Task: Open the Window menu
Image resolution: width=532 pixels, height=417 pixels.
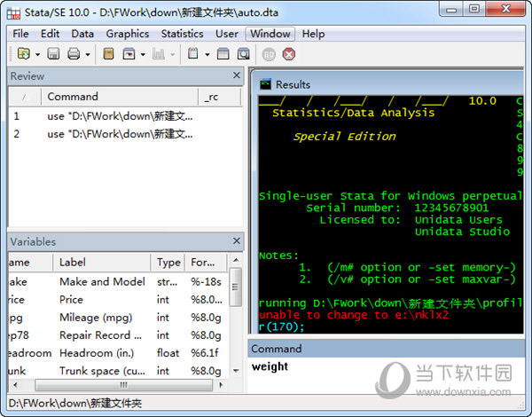Action: click(270, 34)
